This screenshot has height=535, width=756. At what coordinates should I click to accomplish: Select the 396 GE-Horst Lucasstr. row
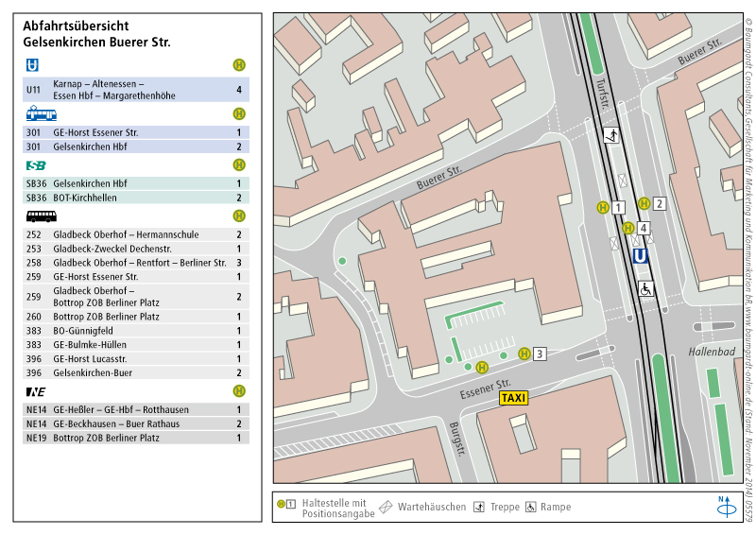[136, 358]
